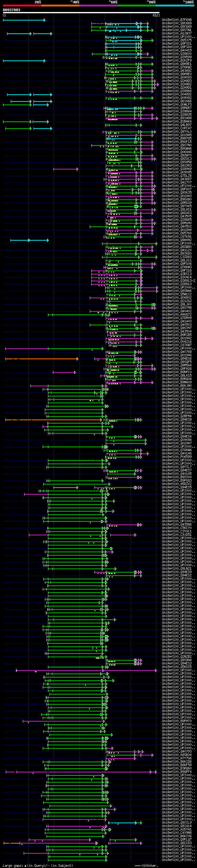Select the UniRef100_Q9XIL9 label
The width and height of the screenshot is (197, 868).
177,822
